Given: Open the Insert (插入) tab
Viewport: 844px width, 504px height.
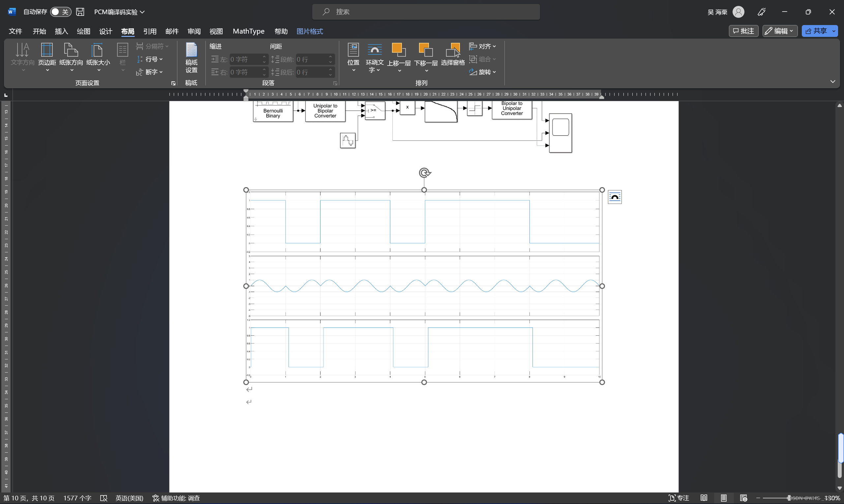Looking at the screenshot, I should 61,31.
